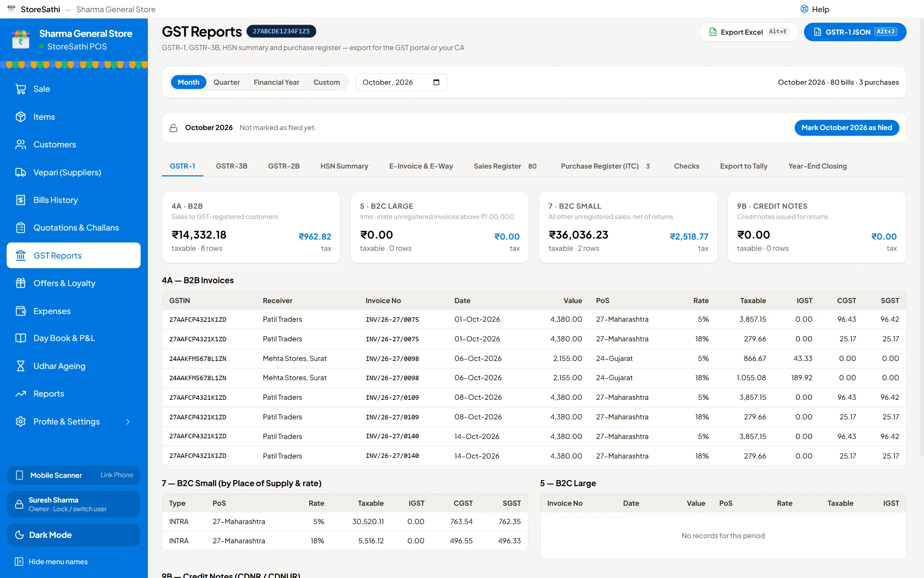This screenshot has height=578, width=924.
Task: Click the Link Phone link
Action: (117, 475)
